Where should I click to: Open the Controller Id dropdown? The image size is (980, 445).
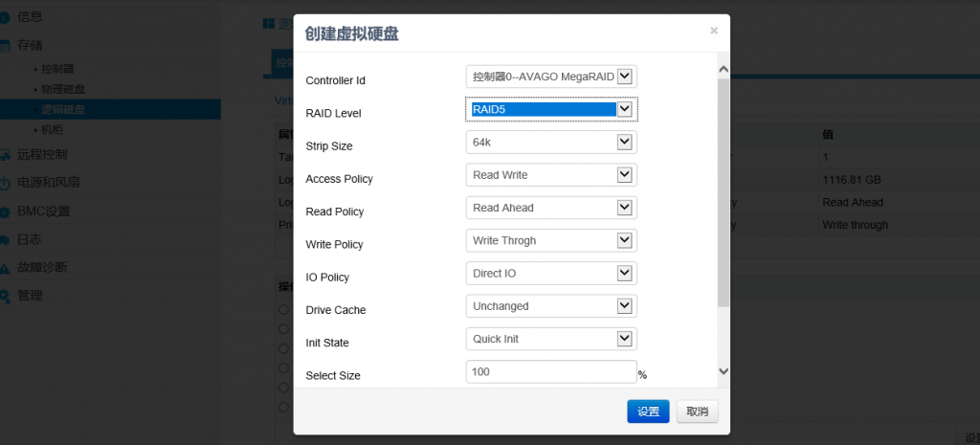click(x=550, y=77)
